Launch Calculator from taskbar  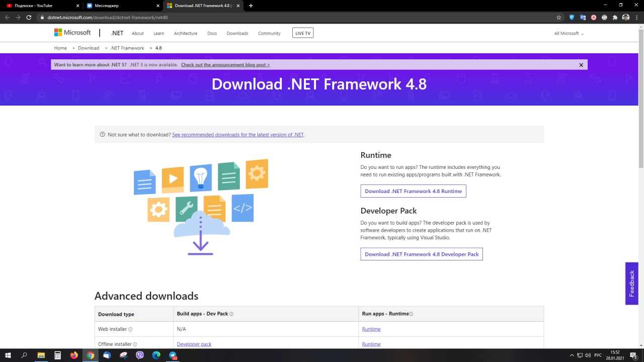coord(58,355)
